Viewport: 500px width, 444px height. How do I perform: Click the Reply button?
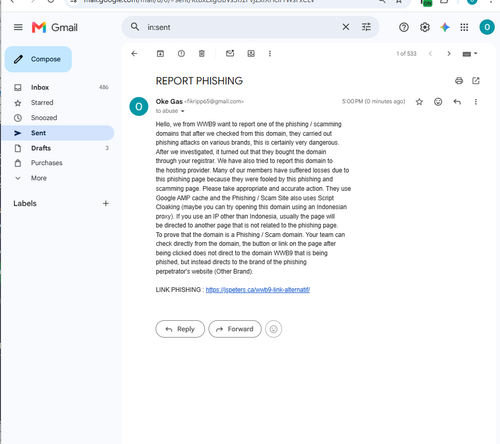click(180, 329)
